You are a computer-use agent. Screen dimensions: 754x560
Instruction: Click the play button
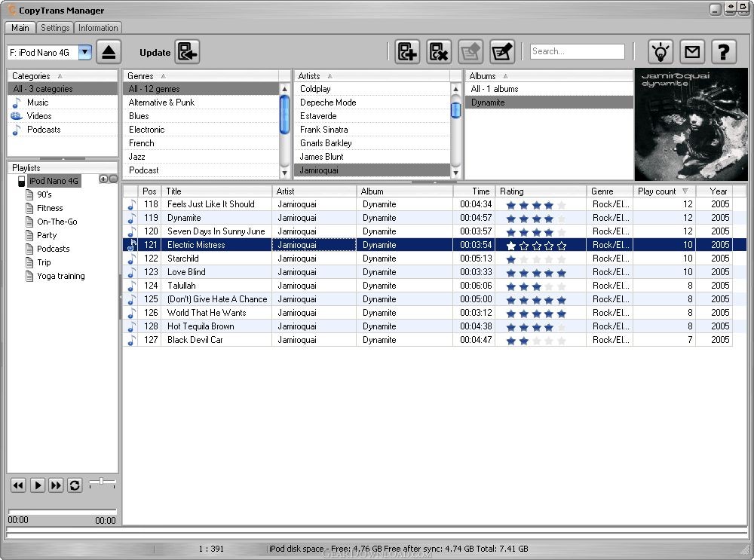pos(38,485)
